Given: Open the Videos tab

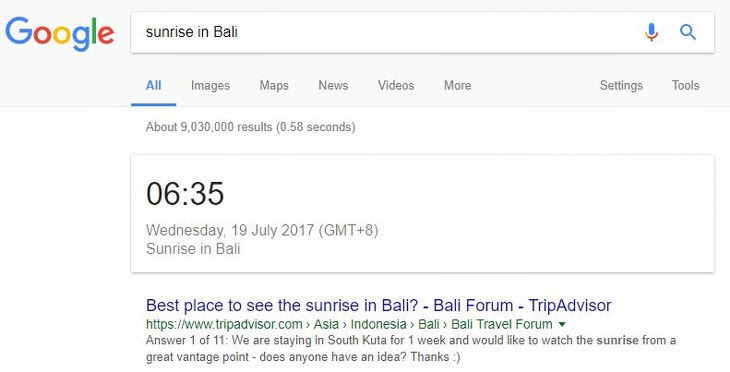Looking at the screenshot, I should pos(396,85).
